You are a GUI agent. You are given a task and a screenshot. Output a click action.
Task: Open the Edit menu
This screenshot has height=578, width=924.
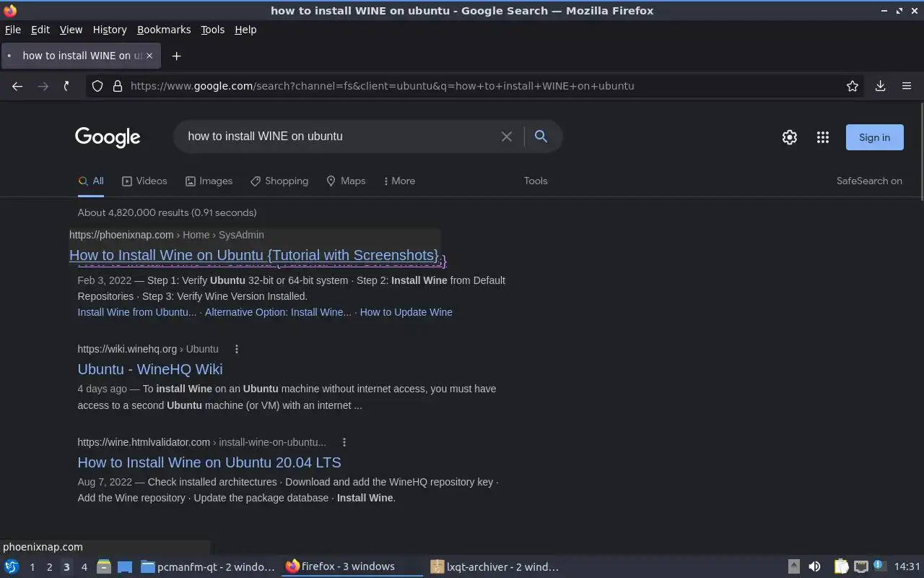click(x=40, y=30)
